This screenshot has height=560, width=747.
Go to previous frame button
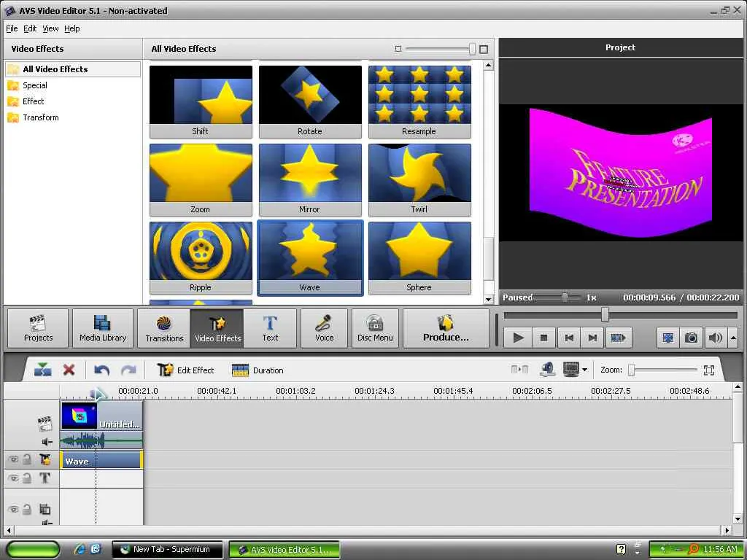pyautogui.click(x=569, y=338)
